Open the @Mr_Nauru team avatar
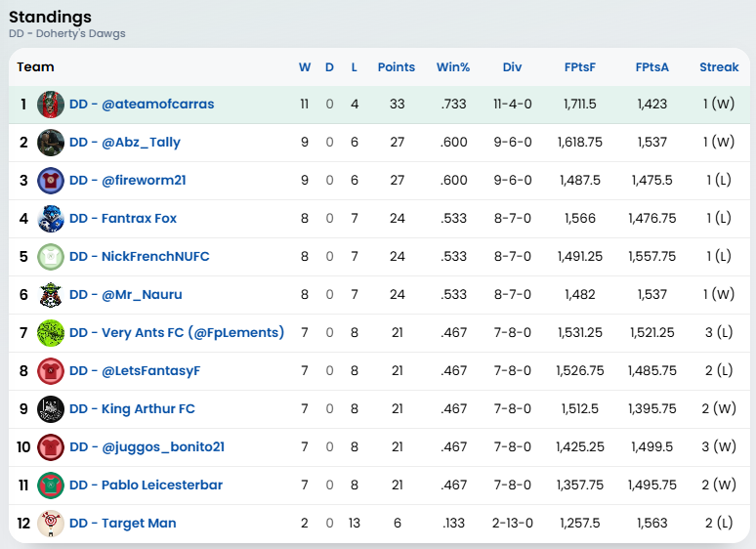This screenshot has width=756, height=549. point(51,294)
